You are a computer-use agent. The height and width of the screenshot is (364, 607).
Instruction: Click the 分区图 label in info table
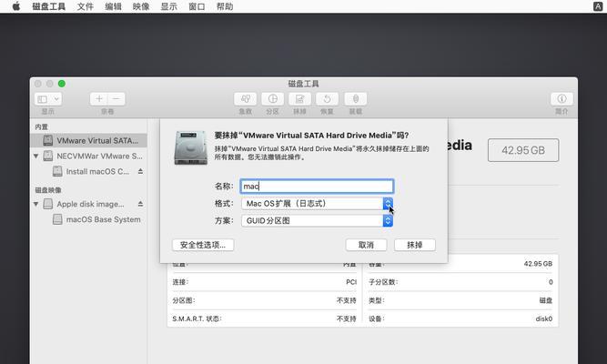(x=184, y=300)
